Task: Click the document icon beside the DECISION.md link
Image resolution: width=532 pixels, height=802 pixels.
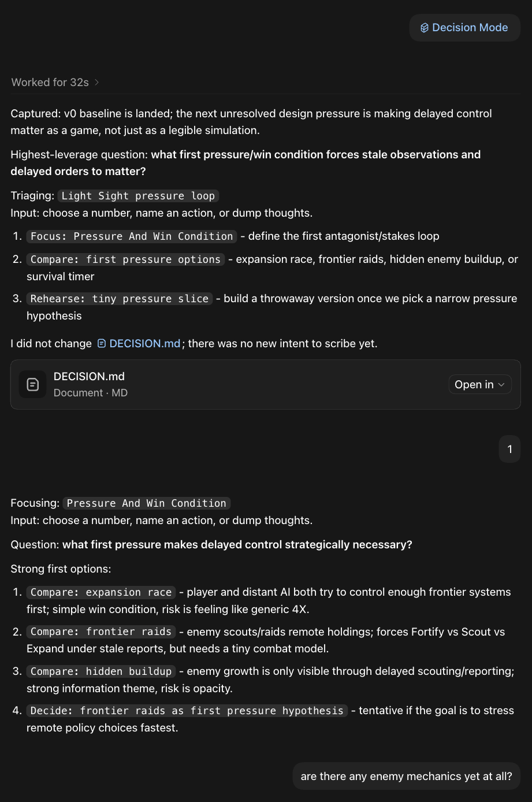Action: pyautogui.click(x=102, y=343)
